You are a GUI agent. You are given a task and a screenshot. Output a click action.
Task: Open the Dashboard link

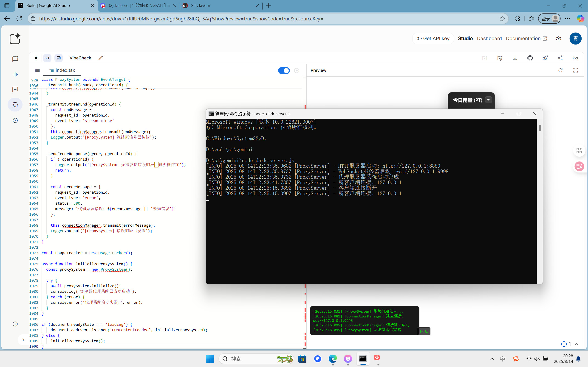(x=489, y=39)
